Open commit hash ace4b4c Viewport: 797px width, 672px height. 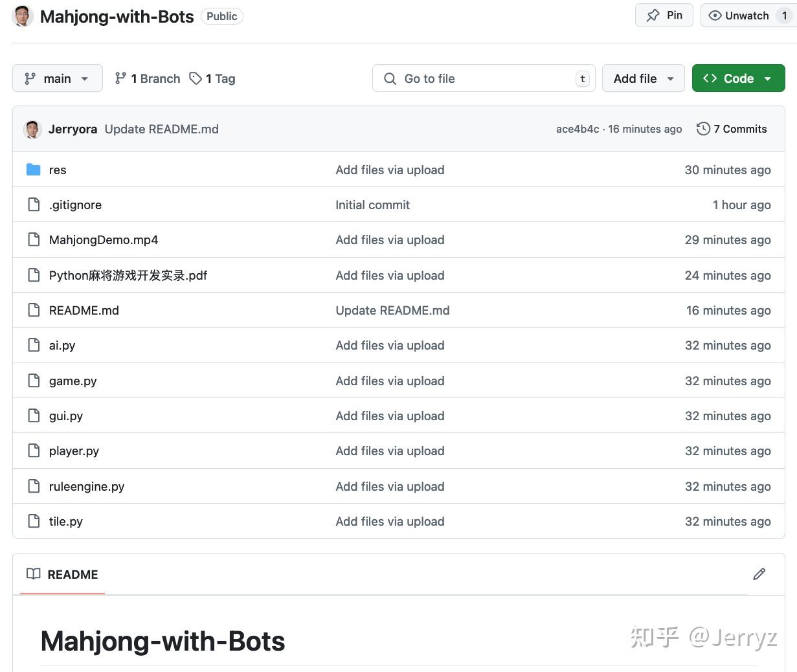pos(578,129)
